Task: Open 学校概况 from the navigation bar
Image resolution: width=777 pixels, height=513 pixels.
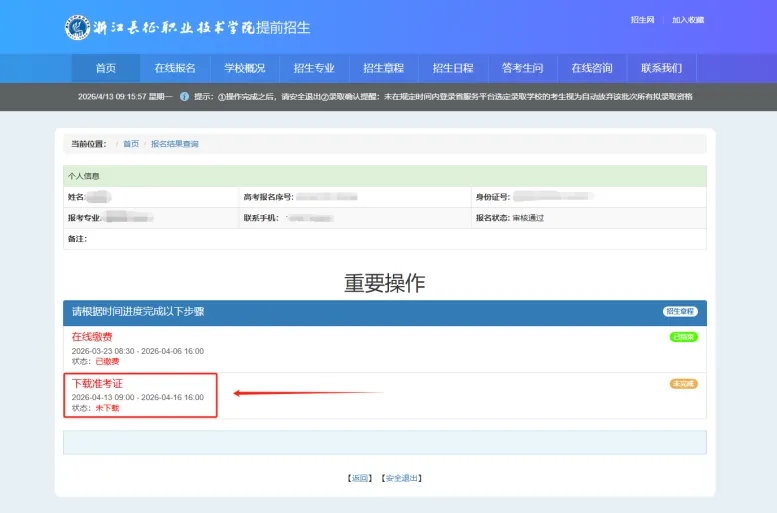Action: (x=244, y=68)
